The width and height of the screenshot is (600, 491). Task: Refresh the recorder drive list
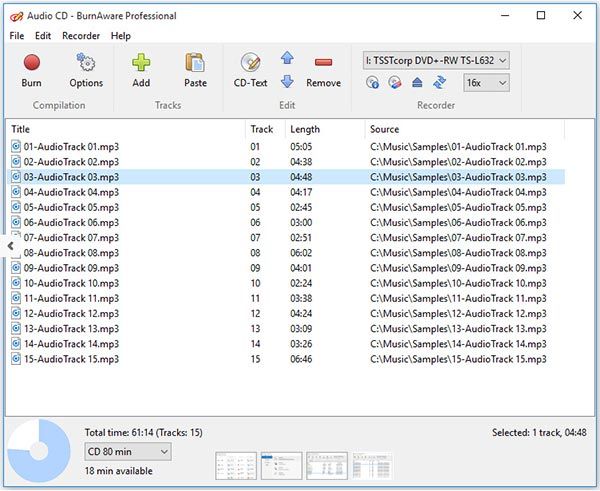point(439,84)
